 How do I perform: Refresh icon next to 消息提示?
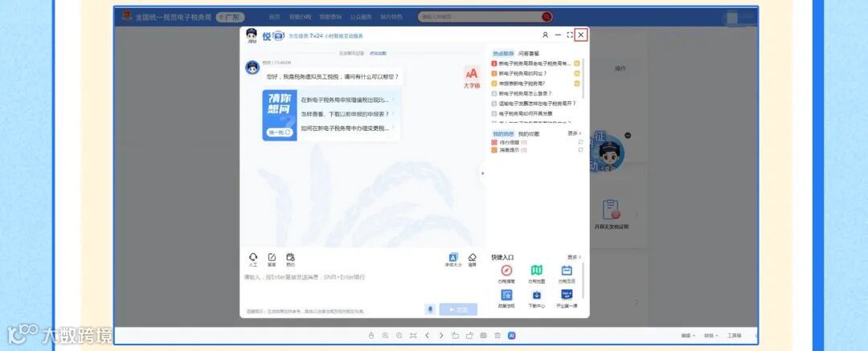(580, 150)
